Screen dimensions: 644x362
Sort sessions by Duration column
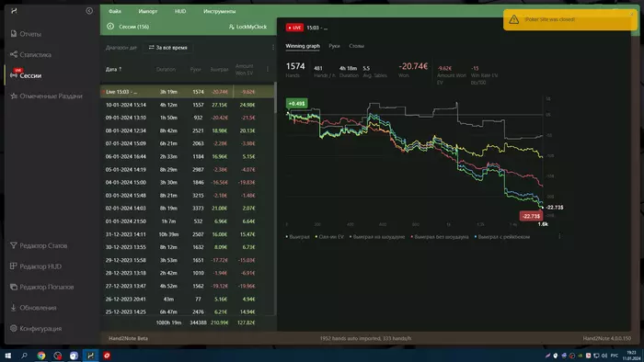(x=166, y=69)
